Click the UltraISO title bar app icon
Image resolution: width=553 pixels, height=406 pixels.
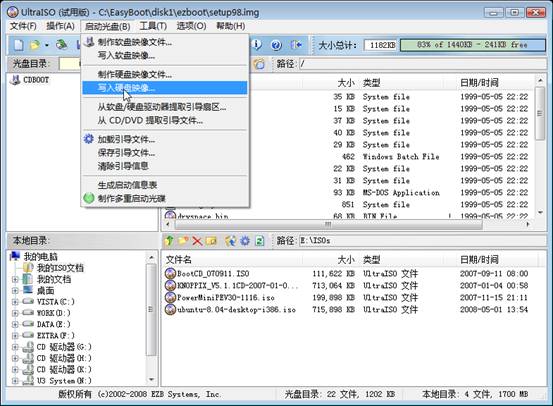pyautogui.click(x=13, y=12)
